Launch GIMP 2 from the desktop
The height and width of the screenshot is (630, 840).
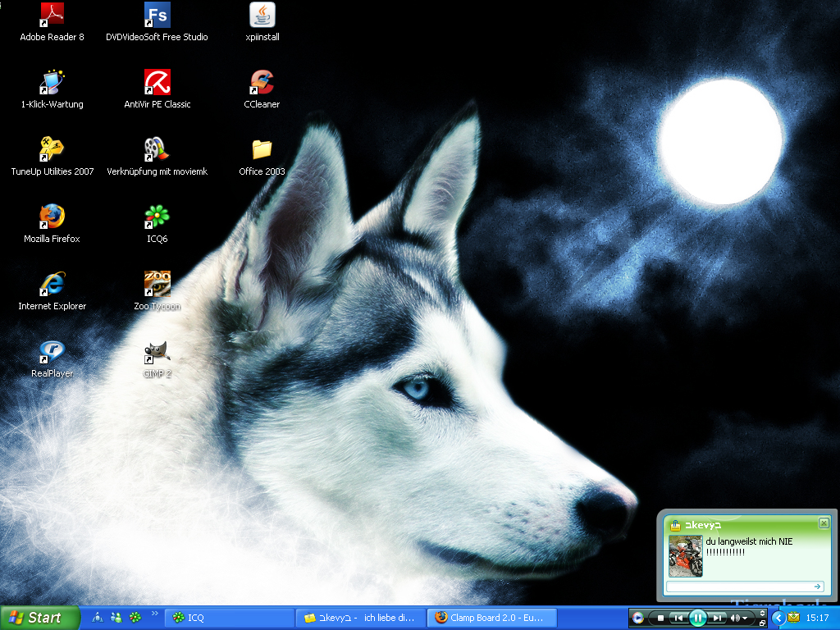(156, 352)
